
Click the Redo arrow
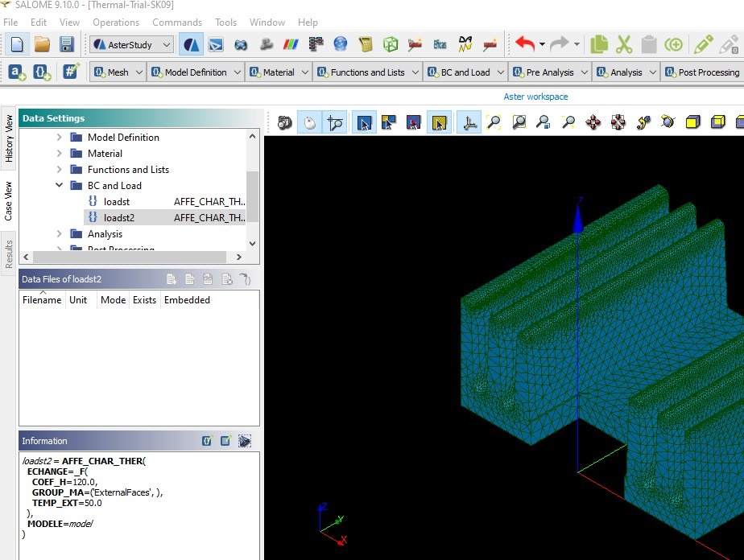click(x=560, y=44)
